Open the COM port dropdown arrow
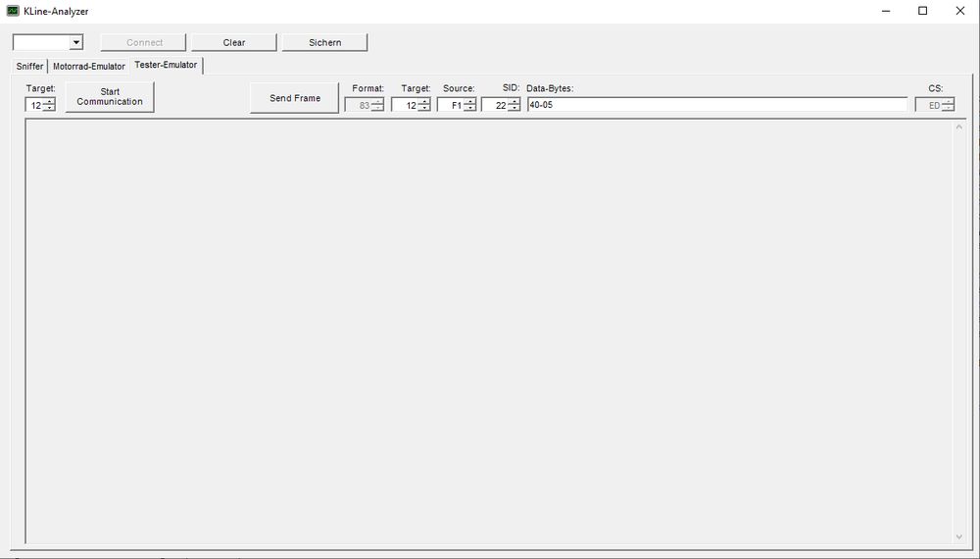The height and width of the screenshot is (559, 980). (76, 42)
